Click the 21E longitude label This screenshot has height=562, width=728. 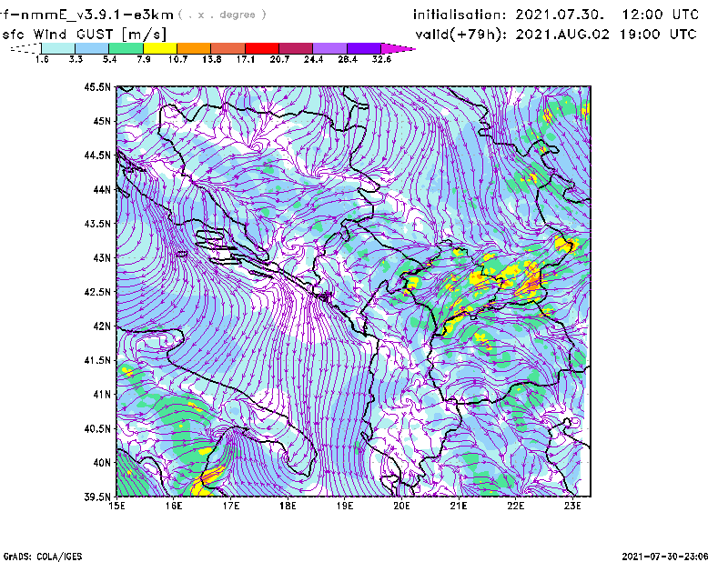[x=459, y=506]
